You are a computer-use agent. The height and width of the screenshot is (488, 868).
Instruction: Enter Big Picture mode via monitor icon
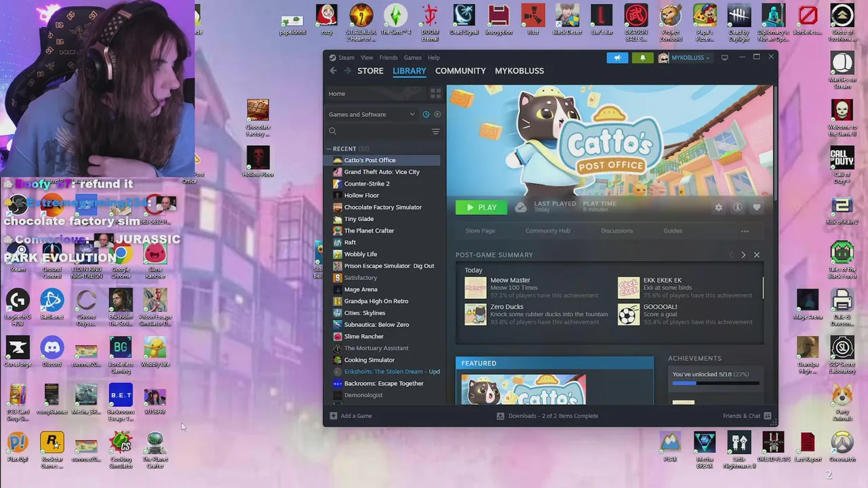click(x=724, y=58)
